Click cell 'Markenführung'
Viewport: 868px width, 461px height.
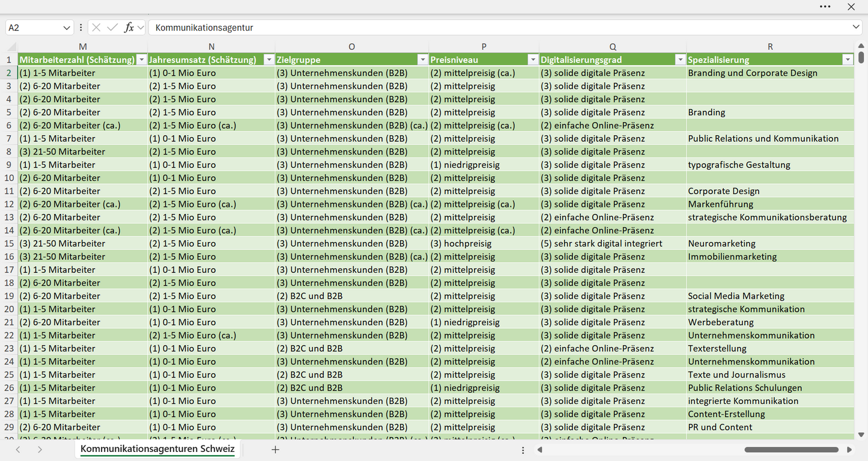pyautogui.click(x=770, y=204)
